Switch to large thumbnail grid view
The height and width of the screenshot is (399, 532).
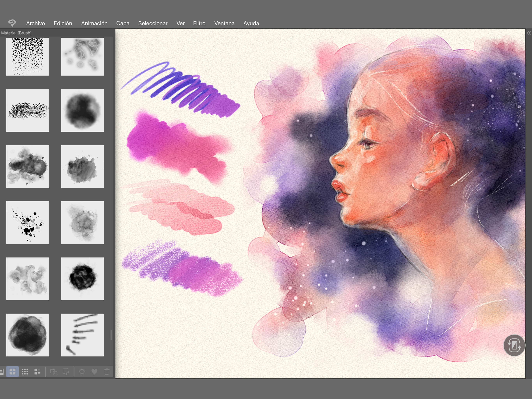[12, 372]
